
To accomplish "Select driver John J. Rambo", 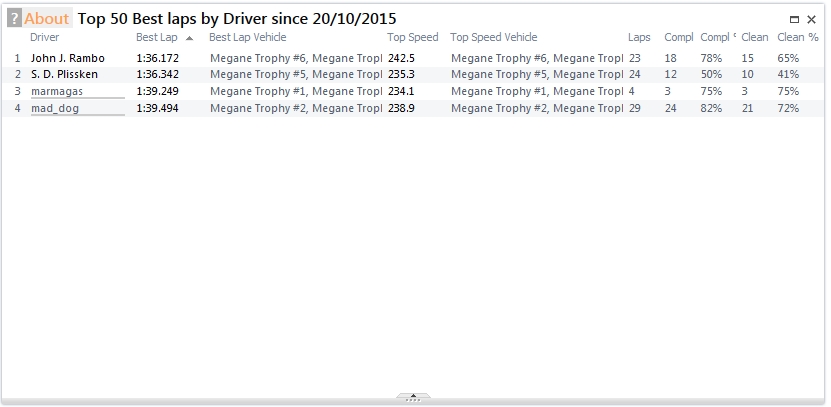I will pyautogui.click(x=68, y=58).
